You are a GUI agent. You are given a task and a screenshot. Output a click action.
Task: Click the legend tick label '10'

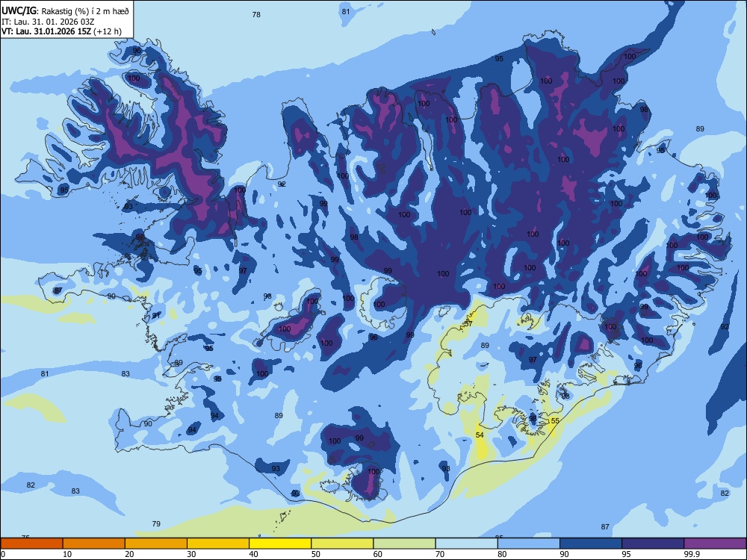[x=67, y=554]
